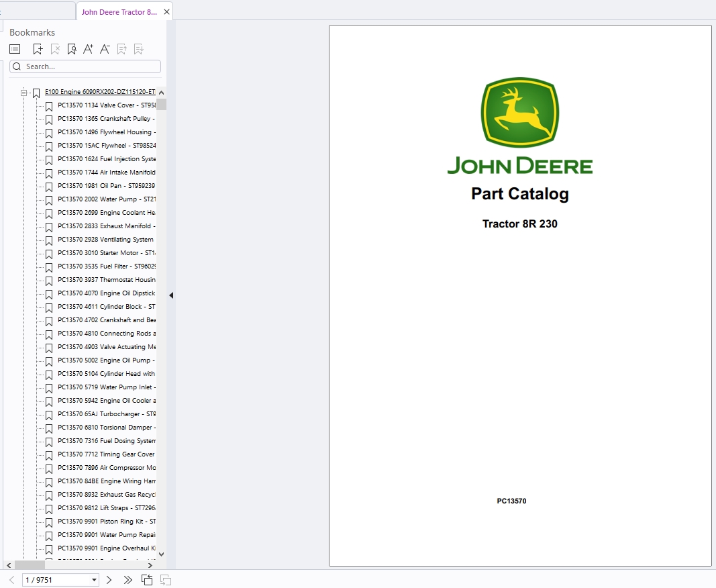The width and height of the screenshot is (716, 588).
Task: Click the bookmarks horizontal scroll left arrow
Action: [x=9, y=565]
